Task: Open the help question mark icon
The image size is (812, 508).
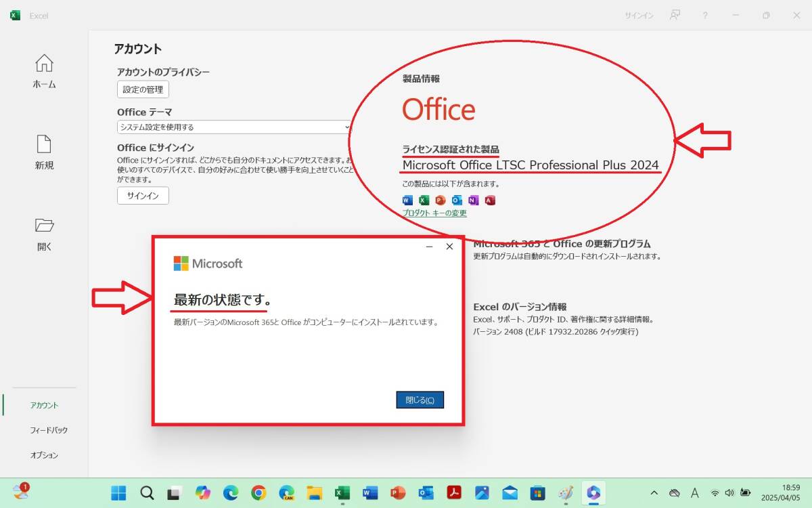Action: 705,15
